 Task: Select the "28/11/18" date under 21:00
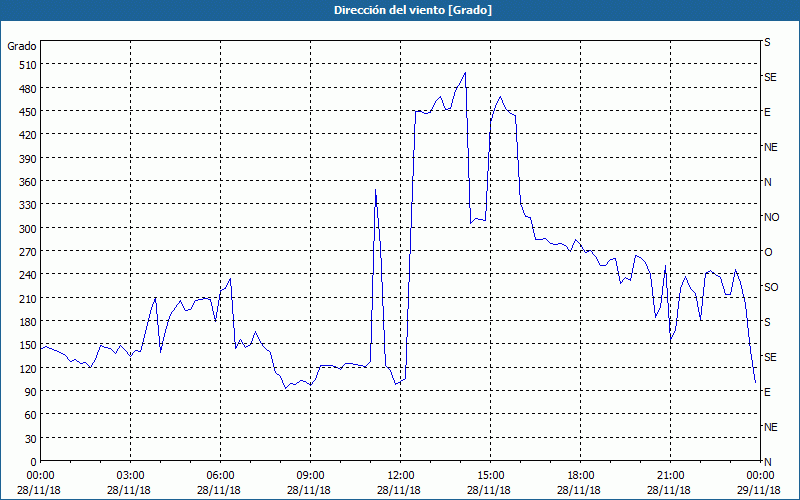click(669, 490)
